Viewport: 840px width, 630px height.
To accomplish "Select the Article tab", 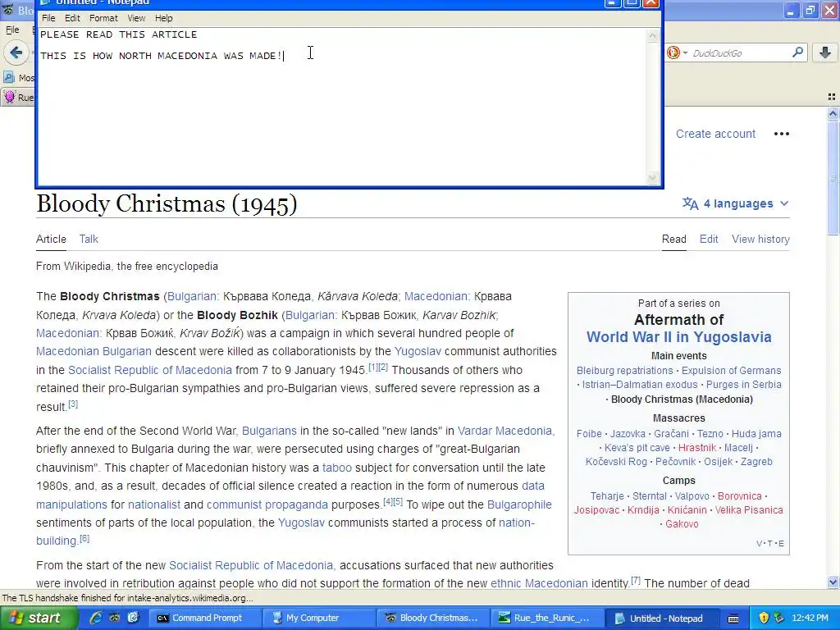I will (x=51, y=240).
